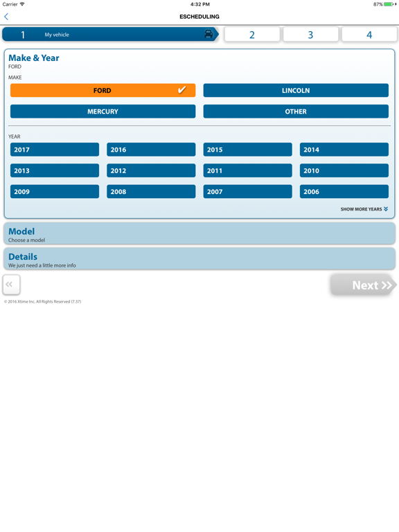Tap the blue back arrow in header

point(6,17)
